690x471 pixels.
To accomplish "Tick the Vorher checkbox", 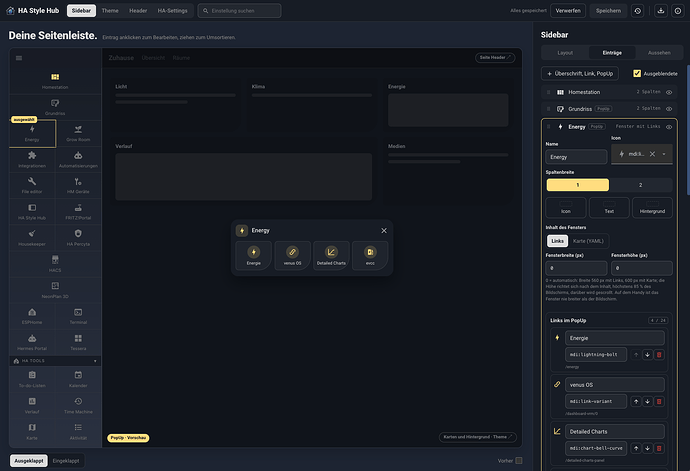I will click(x=519, y=460).
